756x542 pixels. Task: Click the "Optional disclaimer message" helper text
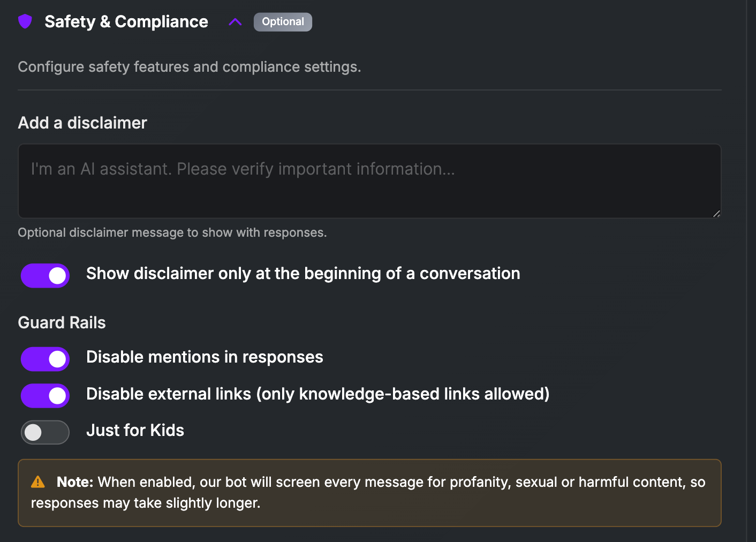coord(172,232)
